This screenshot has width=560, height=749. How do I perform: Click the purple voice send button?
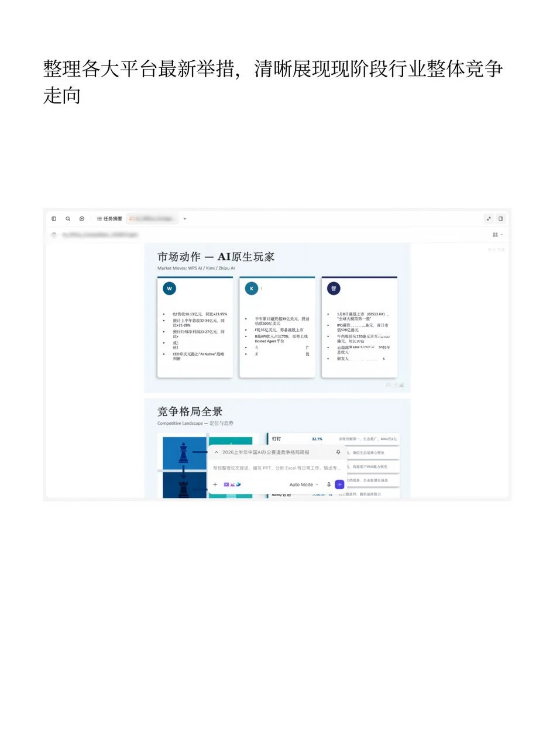[x=339, y=485]
